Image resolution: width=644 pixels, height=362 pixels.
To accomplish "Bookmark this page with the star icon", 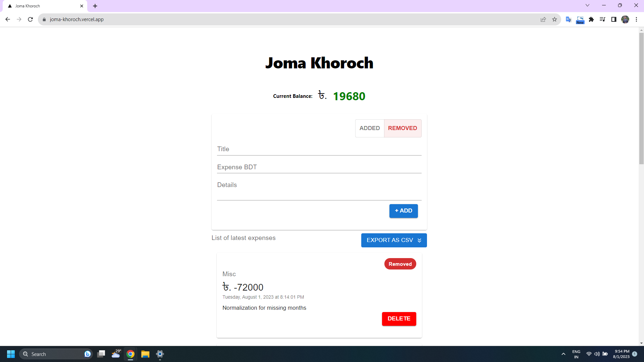I will point(554,19).
